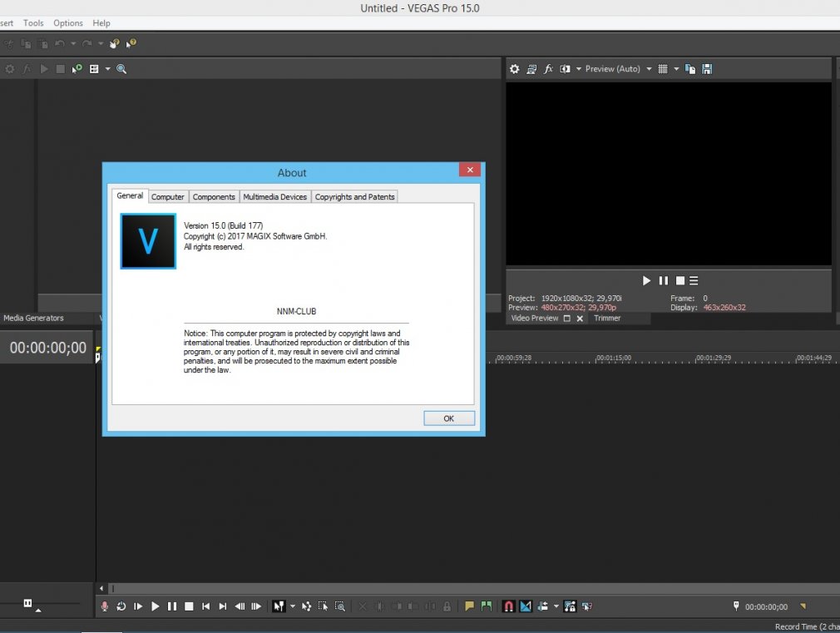The image size is (840, 633).
Task: Toggle Lock Envelopes to Events icon
Action: click(x=570, y=606)
